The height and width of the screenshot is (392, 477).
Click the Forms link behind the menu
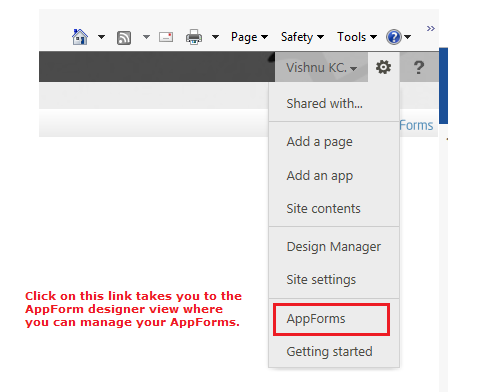(416, 125)
